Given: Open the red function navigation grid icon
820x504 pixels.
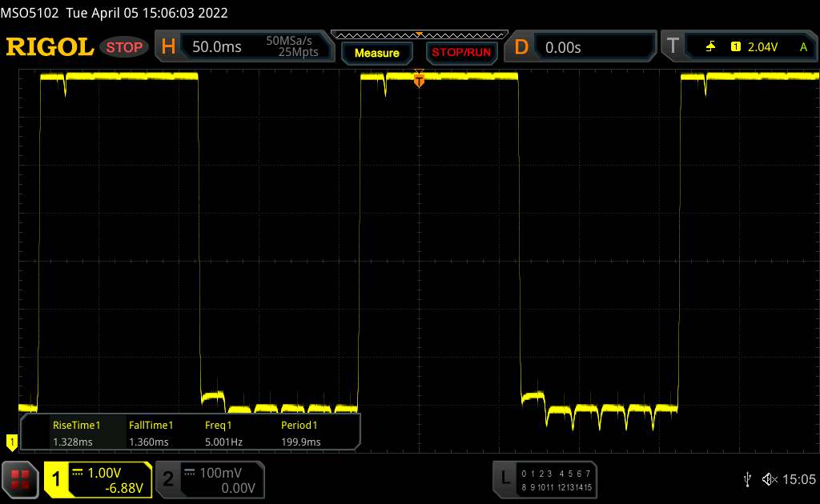Looking at the screenshot, I should [x=20, y=479].
